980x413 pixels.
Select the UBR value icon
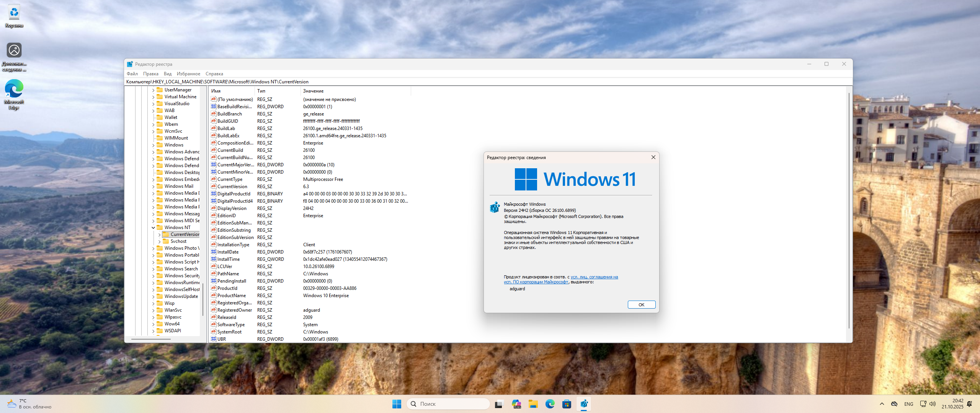pos(214,339)
